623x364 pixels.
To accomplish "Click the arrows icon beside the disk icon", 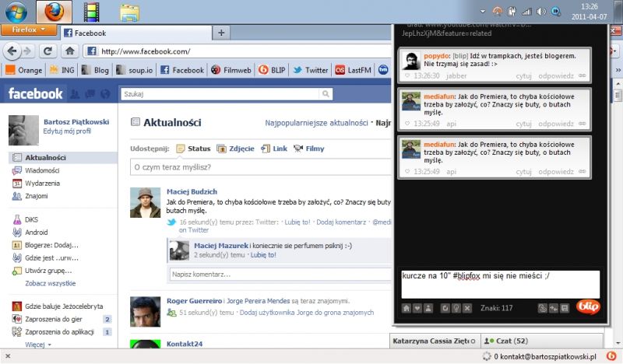I will [554, 308].
